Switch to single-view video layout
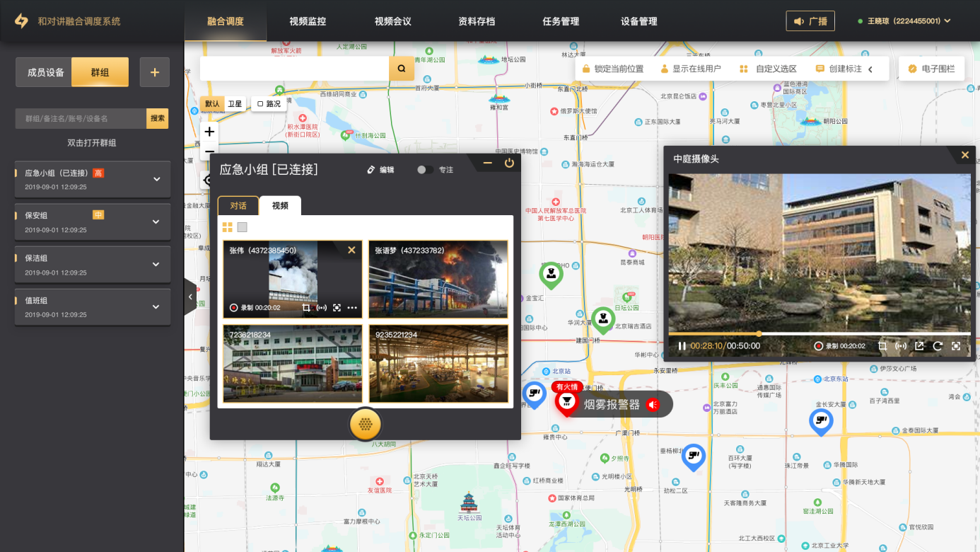This screenshot has height=552, width=980. [243, 227]
